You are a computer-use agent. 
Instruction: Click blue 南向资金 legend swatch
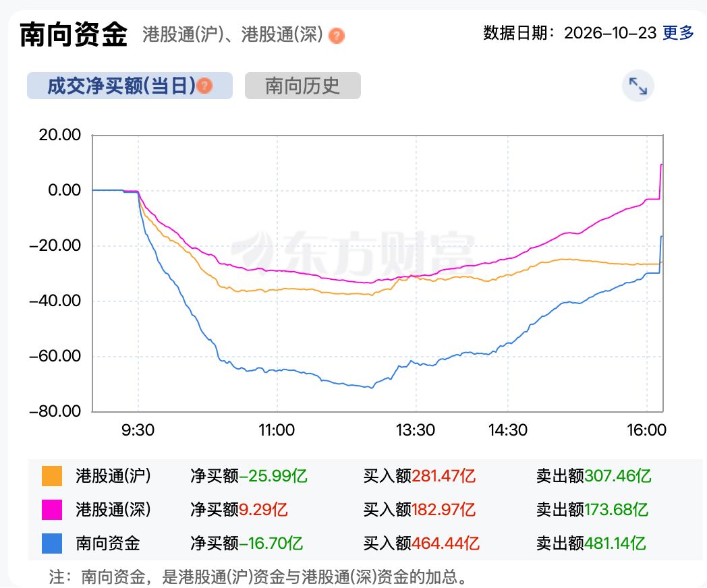[x=52, y=543]
